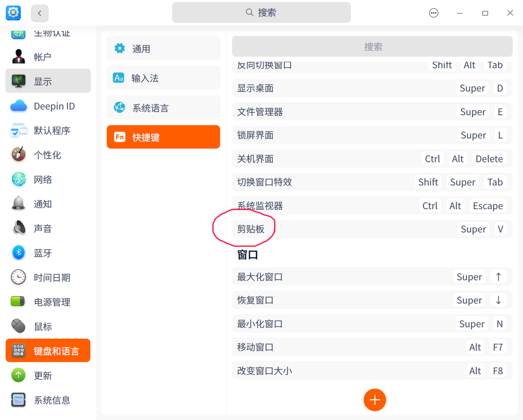Open the 系统语言 (System Language) category

click(163, 107)
